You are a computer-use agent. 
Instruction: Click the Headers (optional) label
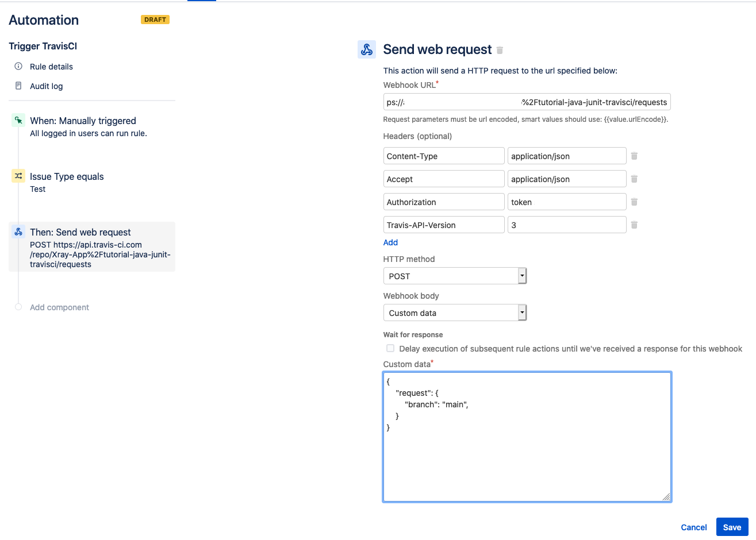(417, 136)
